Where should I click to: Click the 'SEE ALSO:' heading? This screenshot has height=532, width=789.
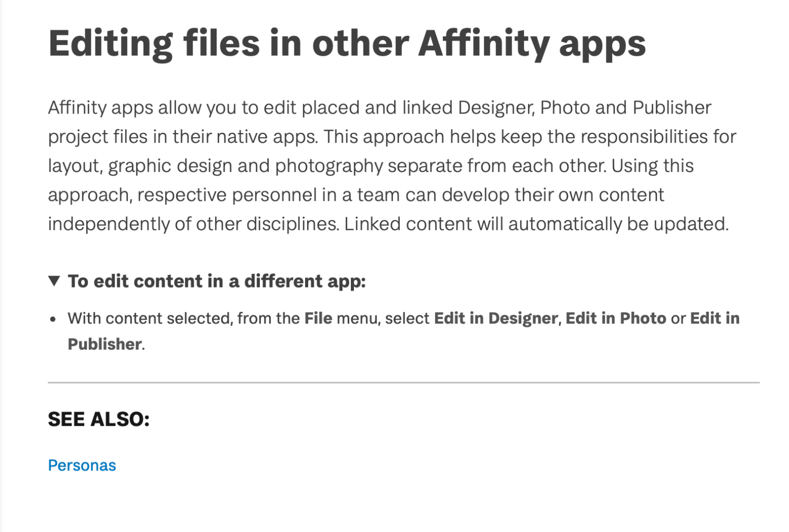99,420
